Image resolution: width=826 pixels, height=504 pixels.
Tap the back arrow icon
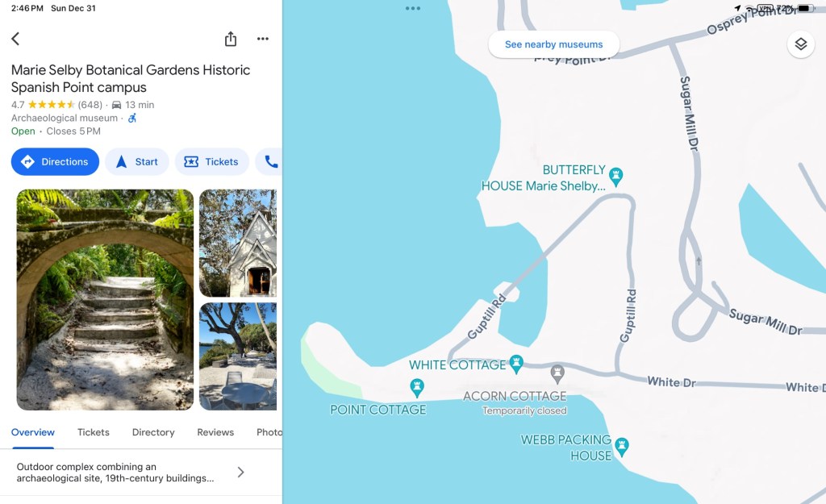coord(16,39)
